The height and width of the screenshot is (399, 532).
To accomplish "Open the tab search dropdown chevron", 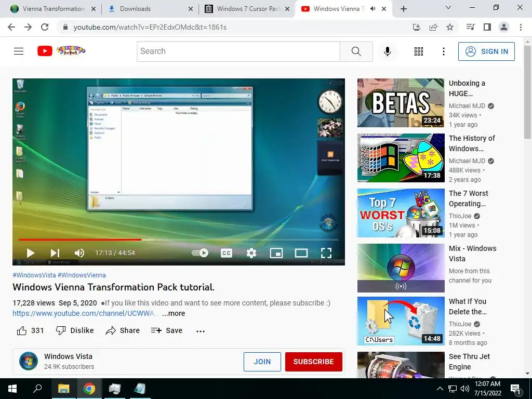I will coord(448,7).
